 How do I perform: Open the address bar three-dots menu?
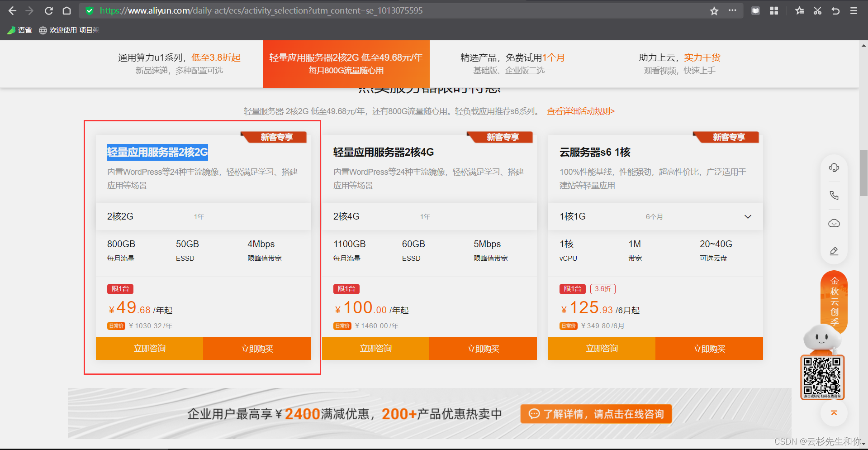coord(732,10)
